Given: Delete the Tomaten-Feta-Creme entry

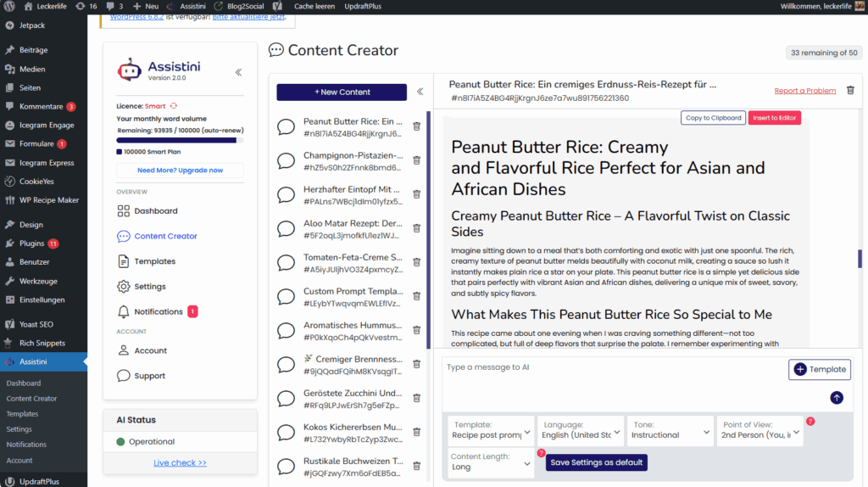Looking at the screenshot, I should pyautogui.click(x=417, y=262).
